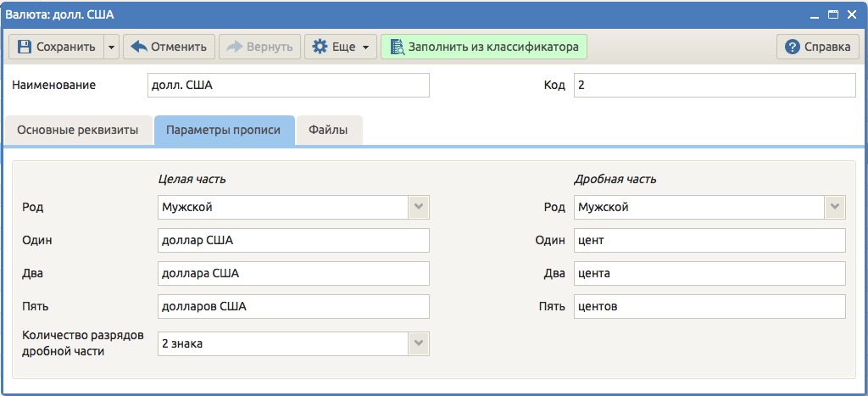This screenshot has height=396, width=868.
Task: Click the Код input field
Action: (x=715, y=86)
